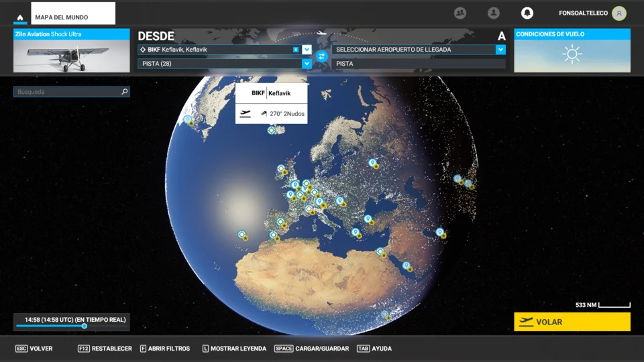This screenshot has height=362, width=644.
Task: Click the 533 NM scale indicator
Action: [x=603, y=305]
